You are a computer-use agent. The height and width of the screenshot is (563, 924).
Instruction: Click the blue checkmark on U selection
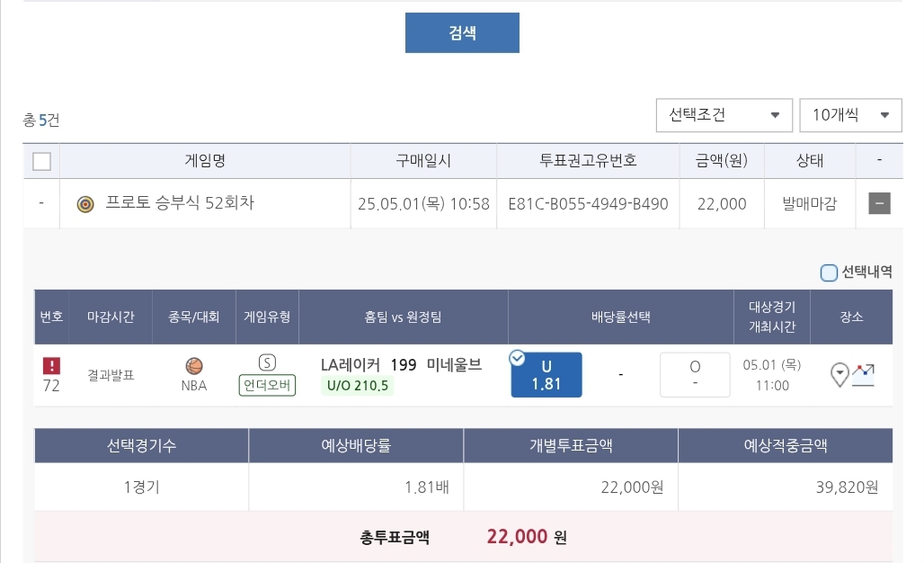(x=517, y=358)
